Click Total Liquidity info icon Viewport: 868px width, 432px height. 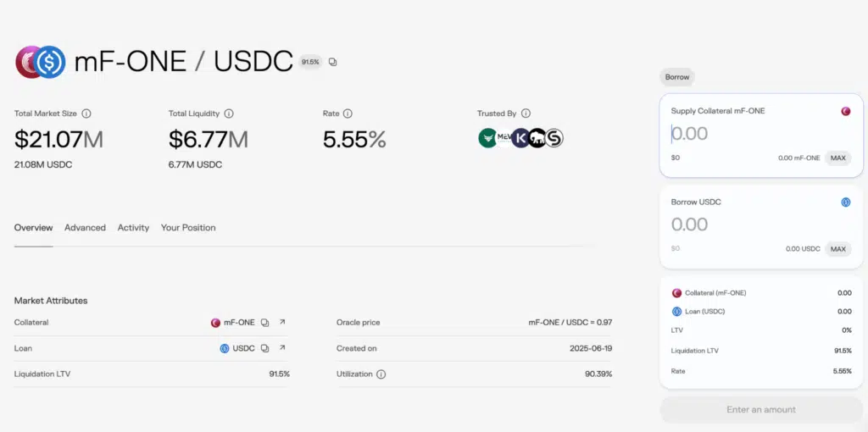pyautogui.click(x=229, y=114)
